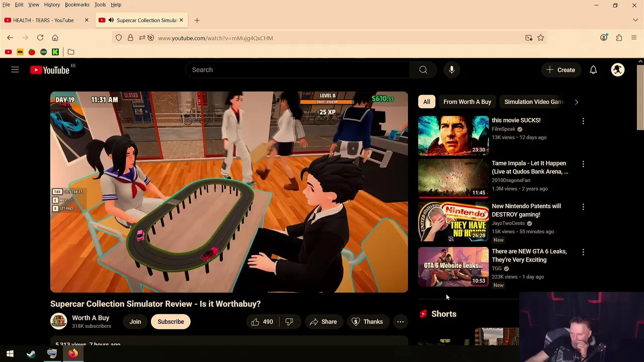
Task: Click the blocked autoplay icon
Action: pos(150,38)
